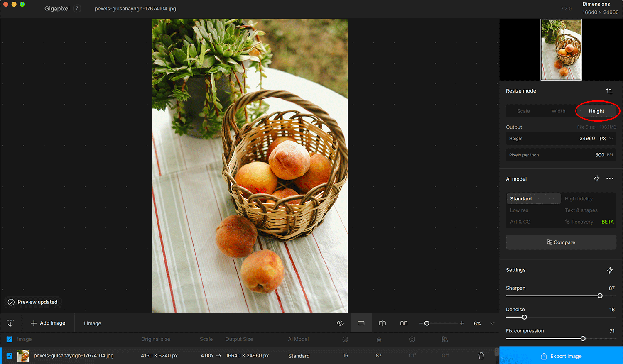This screenshot has height=364, width=623.
Task: Select the side-by-side view icon
Action: point(403,323)
